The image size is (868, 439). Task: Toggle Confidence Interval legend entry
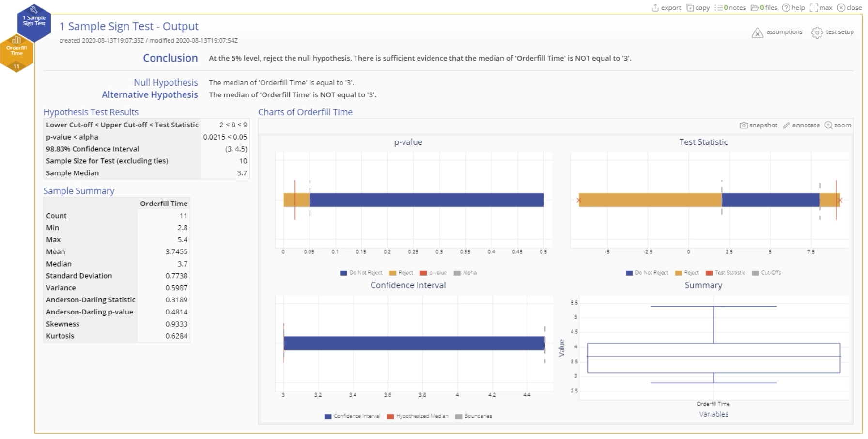[352, 416]
